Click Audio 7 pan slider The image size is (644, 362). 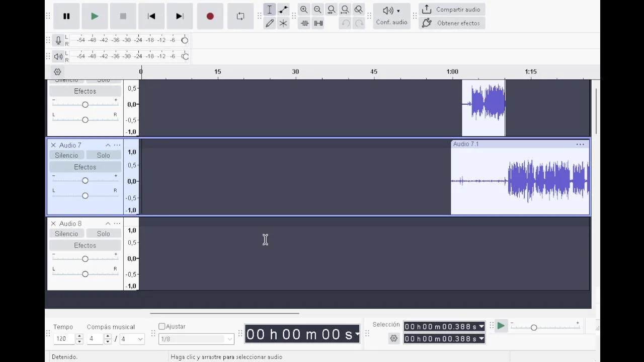(85, 195)
